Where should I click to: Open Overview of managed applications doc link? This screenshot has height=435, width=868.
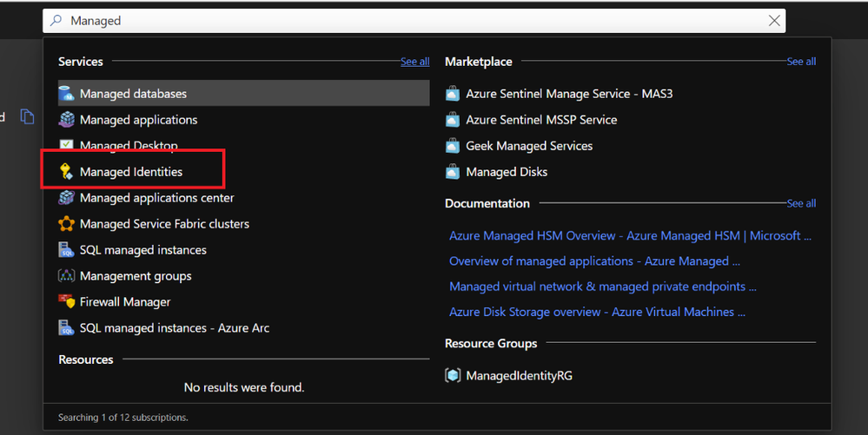(x=594, y=261)
